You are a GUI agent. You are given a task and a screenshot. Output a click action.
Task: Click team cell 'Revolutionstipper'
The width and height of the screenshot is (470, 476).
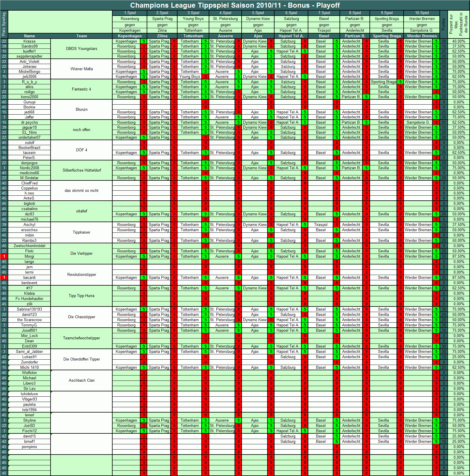[81, 275]
